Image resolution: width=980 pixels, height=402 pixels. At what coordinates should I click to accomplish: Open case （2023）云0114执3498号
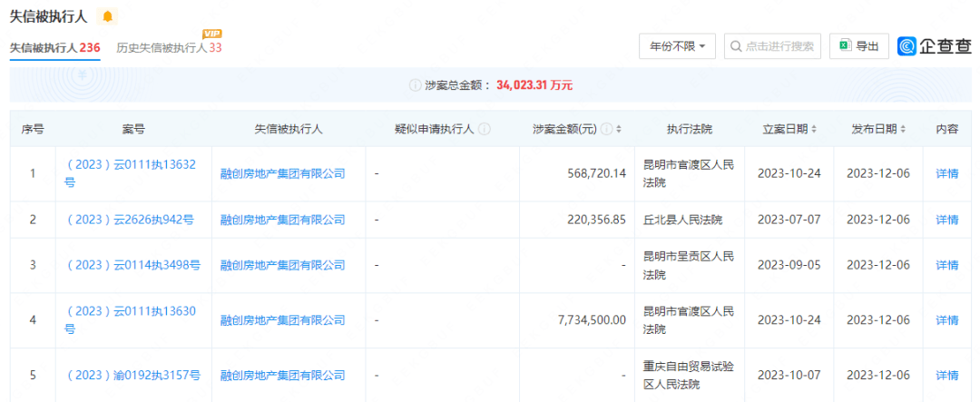[133, 265]
